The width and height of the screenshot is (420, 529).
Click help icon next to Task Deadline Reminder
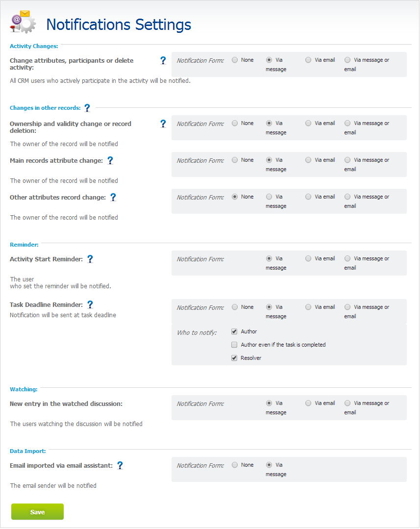point(90,304)
